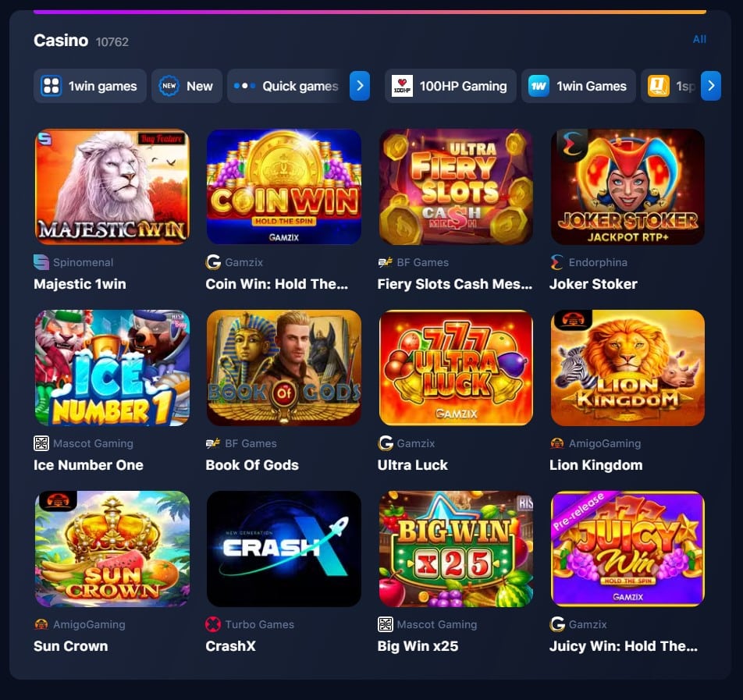Open the All casino games link
The image size is (743, 700).
(699, 39)
